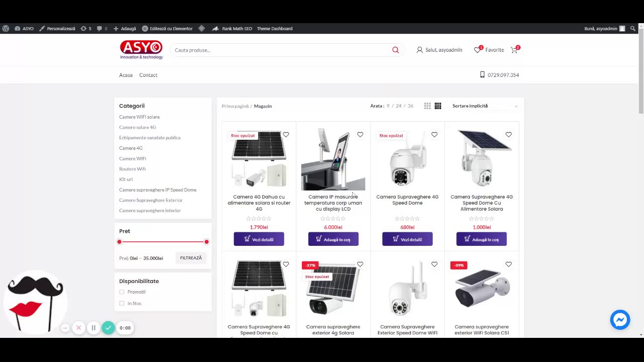Select the Kit-uri category
The height and width of the screenshot is (362, 644).
(x=126, y=179)
